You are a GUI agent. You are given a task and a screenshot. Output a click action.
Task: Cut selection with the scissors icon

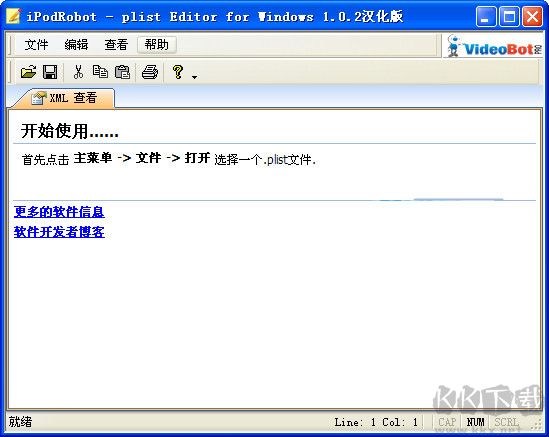pos(78,72)
